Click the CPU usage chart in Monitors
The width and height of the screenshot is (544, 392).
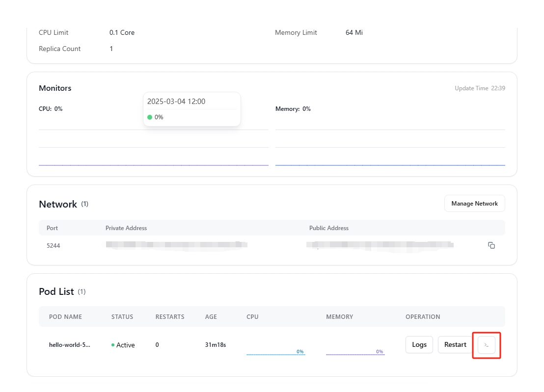153,147
